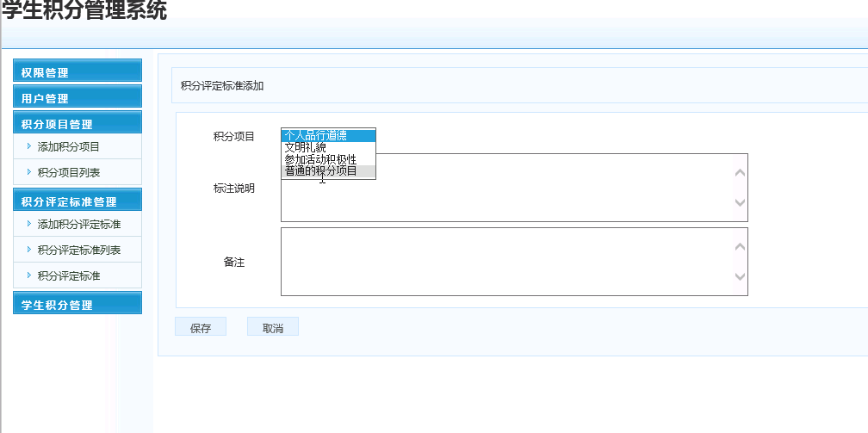868x433 pixels.
Task: Click arrow icon beside 积分评定标准列表
Action: (x=29, y=250)
